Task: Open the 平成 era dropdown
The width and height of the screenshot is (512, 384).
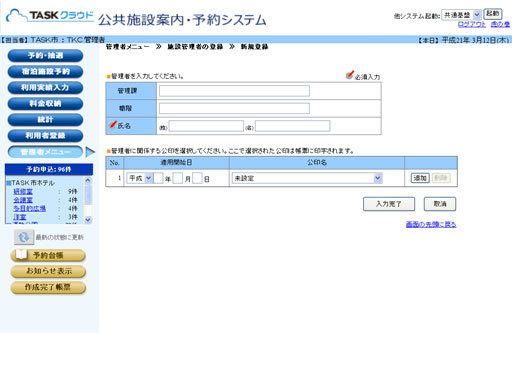Action: (139, 178)
